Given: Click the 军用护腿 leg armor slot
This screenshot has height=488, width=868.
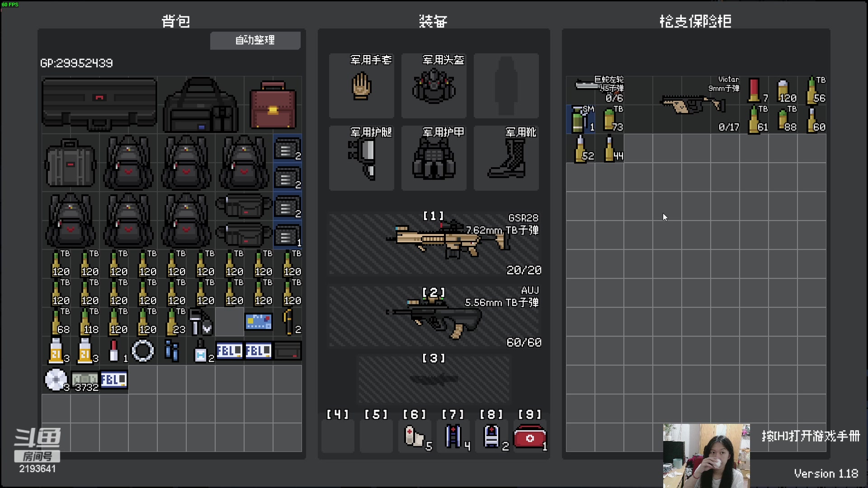Looking at the screenshot, I should (x=361, y=158).
